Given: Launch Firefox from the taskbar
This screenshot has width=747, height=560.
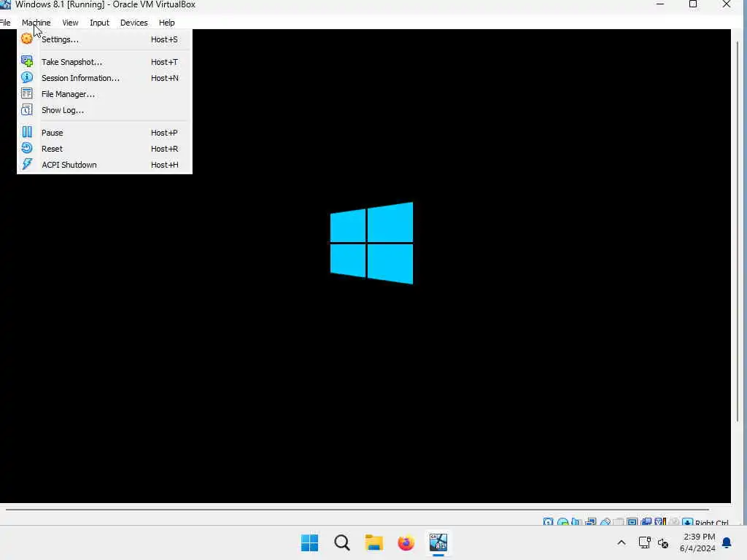Looking at the screenshot, I should click(406, 542).
